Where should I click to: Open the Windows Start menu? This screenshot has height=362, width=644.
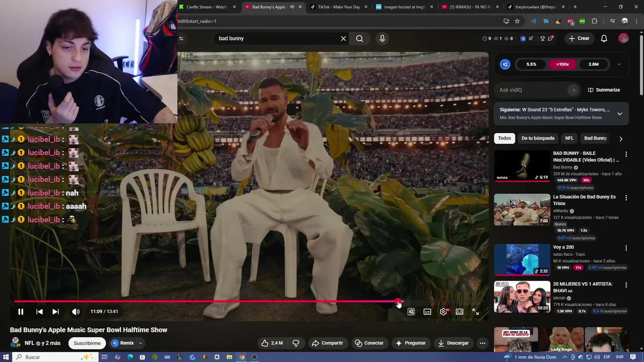click(x=6, y=357)
